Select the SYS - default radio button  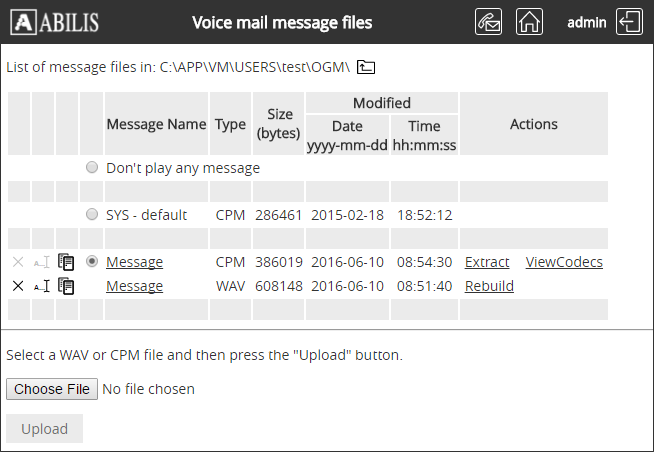(92, 215)
